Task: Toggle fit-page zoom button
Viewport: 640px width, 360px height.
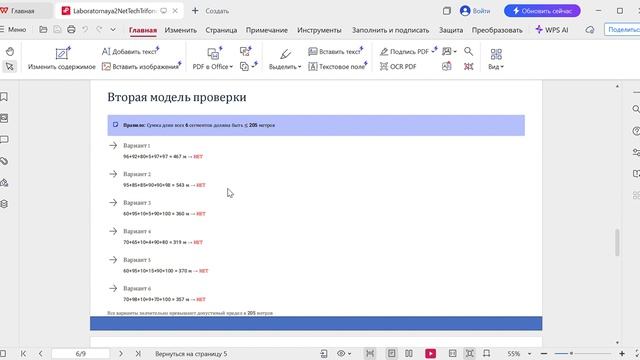Action: click(x=470, y=353)
